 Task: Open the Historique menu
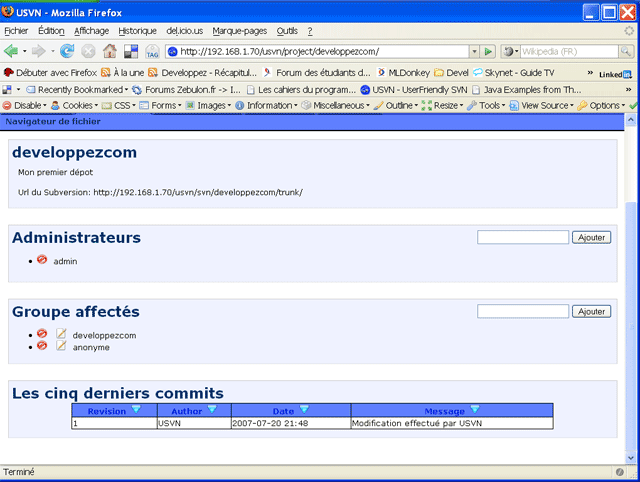point(137,31)
